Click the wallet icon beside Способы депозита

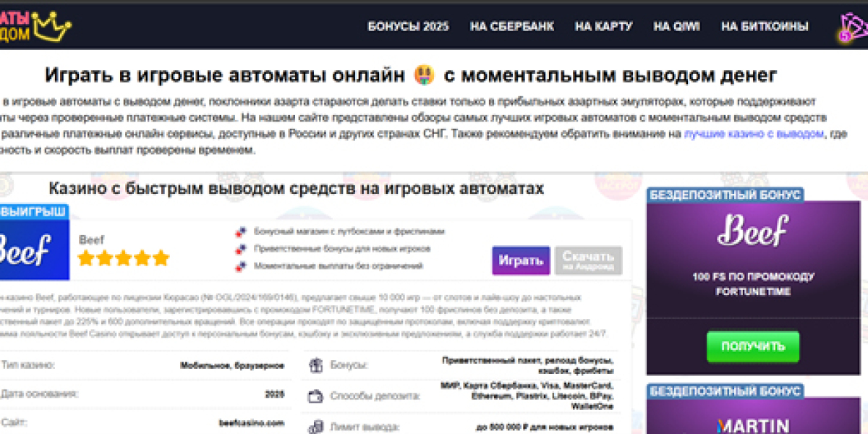(315, 396)
